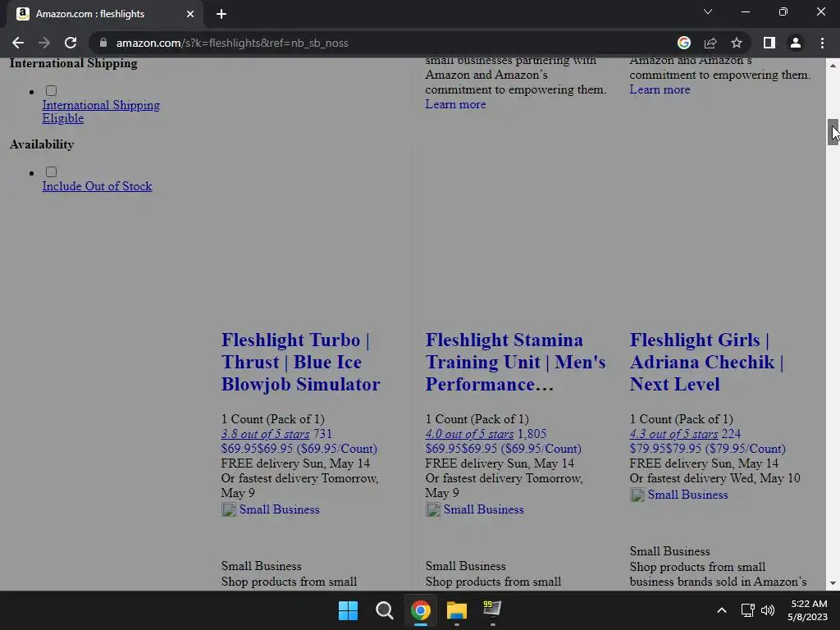840x630 pixels.
Task: Show hidden system tray icons
Action: (x=722, y=610)
